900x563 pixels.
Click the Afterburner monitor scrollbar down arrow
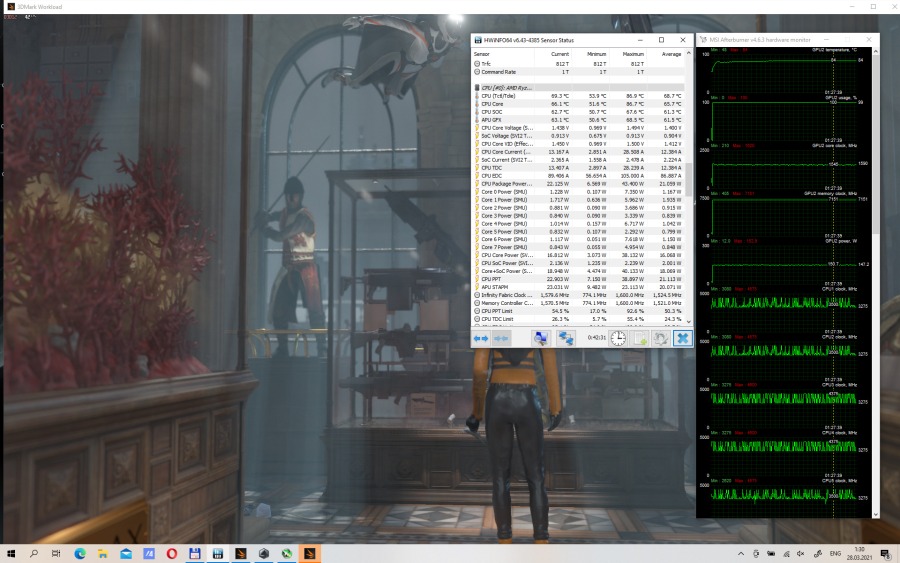point(875,514)
